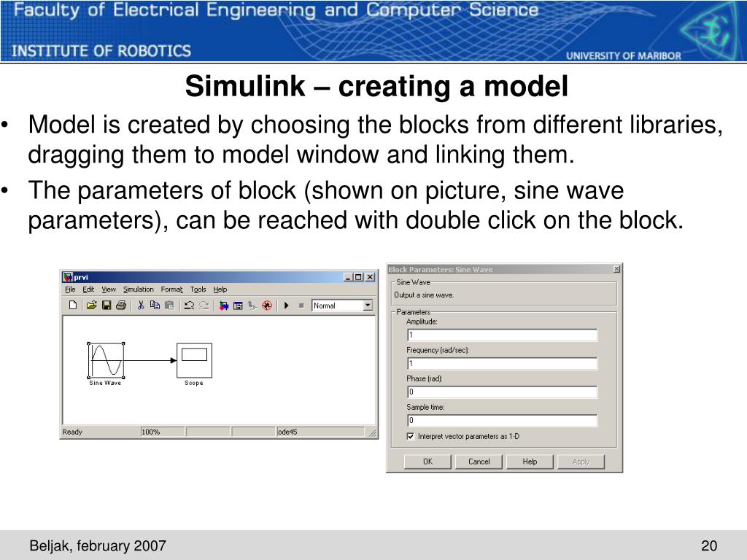Click the Paste clipboard icon
This screenshot has width=747, height=560.
169,306
